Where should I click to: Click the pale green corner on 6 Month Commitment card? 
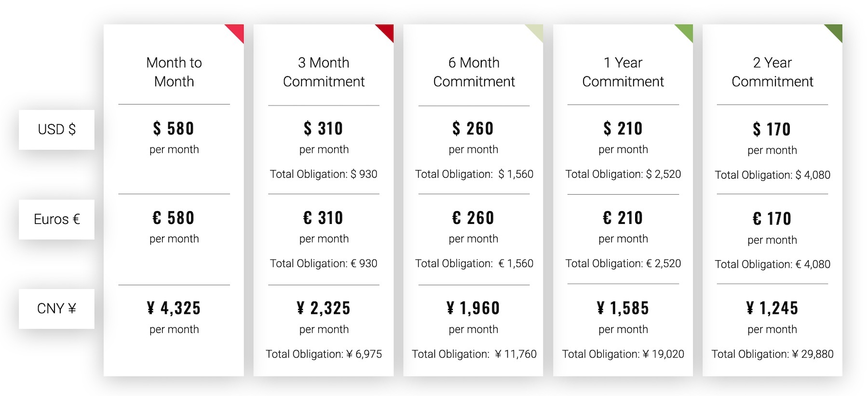(x=537, y=31)
